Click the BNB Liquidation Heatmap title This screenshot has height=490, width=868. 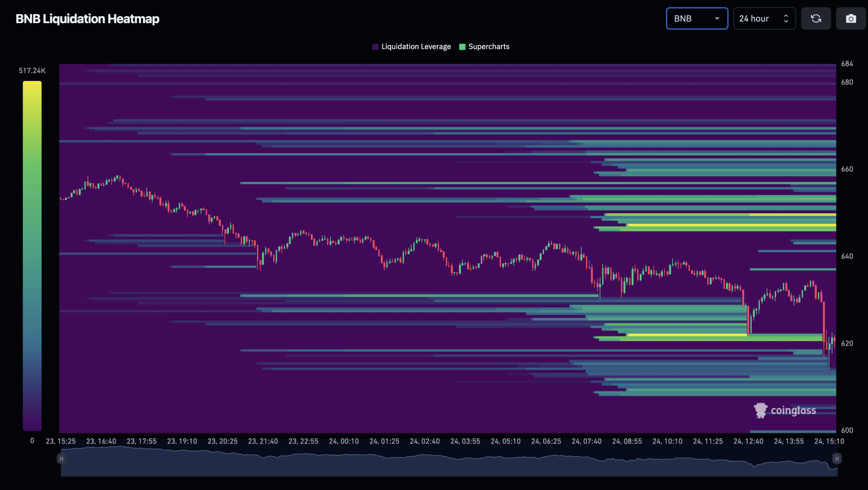coord(87,19)
